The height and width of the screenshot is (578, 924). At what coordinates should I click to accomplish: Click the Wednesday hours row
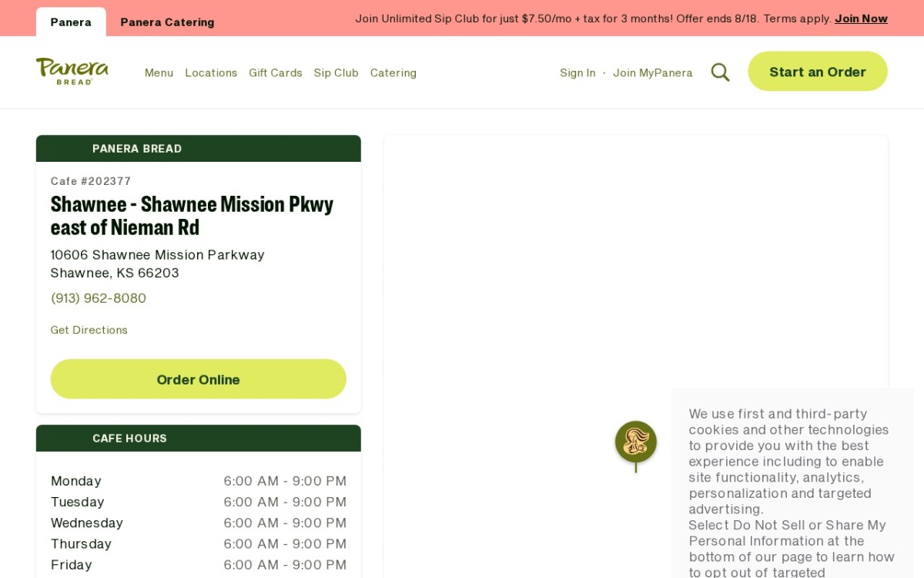click(x=199, y=523)
